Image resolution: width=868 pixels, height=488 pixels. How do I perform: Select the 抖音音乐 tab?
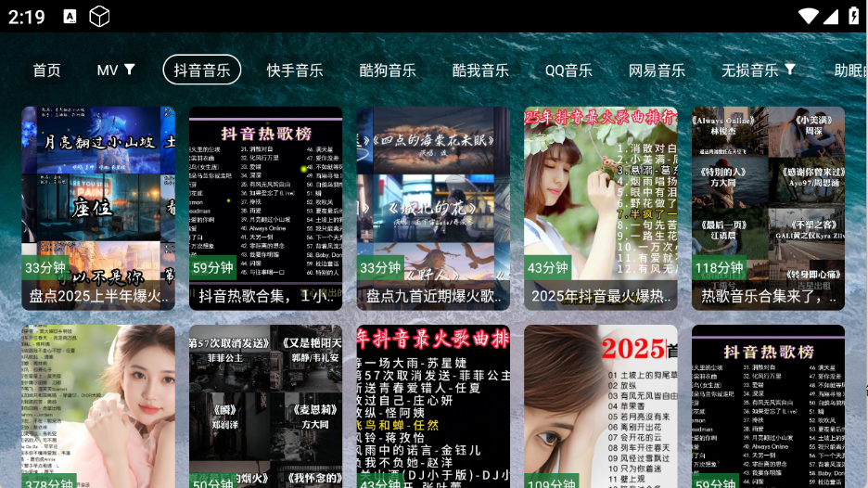[x=202, y=70]
